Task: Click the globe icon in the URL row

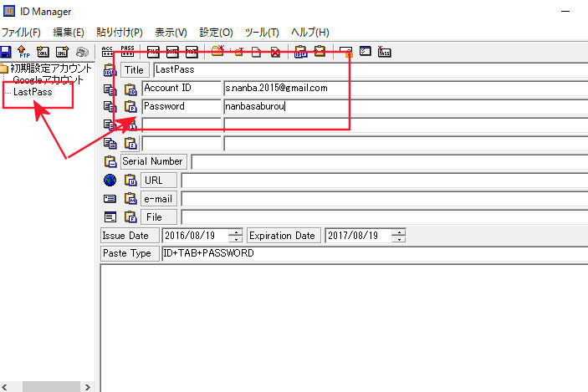Action: coord(110,181)
